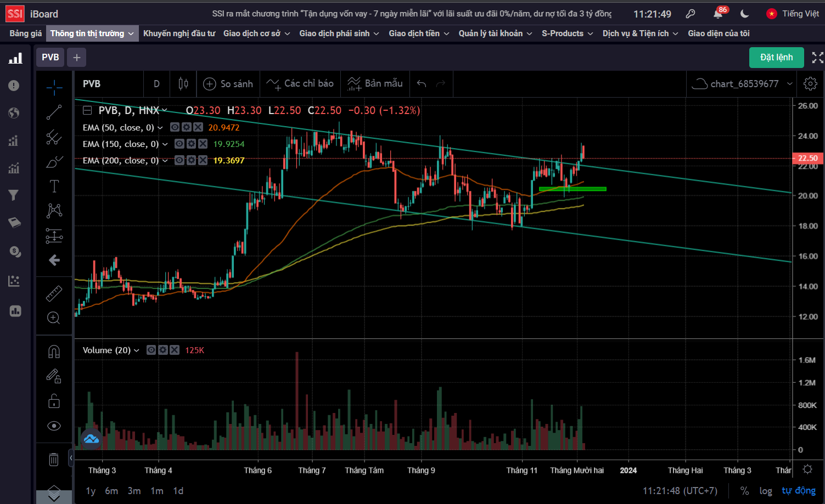Open EMA 50 indicator settings
Viewport: 825px width, 504px height.
[x=187, y=127]
